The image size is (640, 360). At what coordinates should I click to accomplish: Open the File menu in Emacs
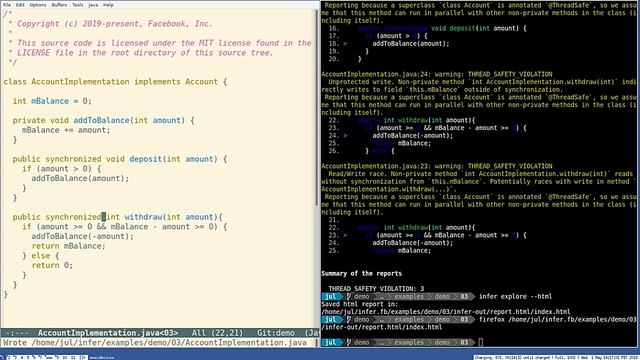7,5
